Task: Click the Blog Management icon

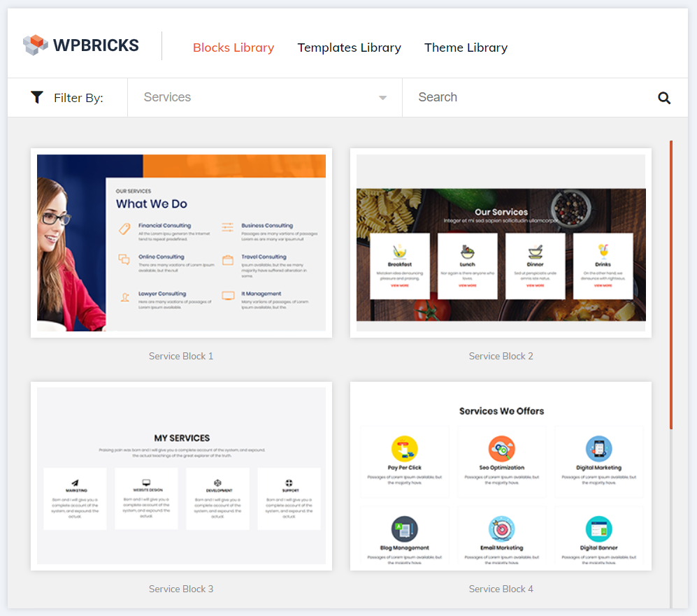Action: (x=404, y=529)
